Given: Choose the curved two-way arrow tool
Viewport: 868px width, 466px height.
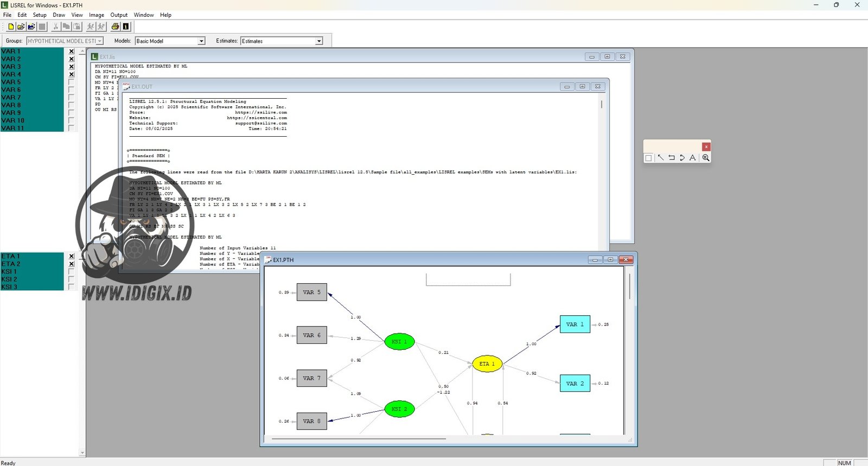Looking at the screenshot, I should (x=682, y=158).
